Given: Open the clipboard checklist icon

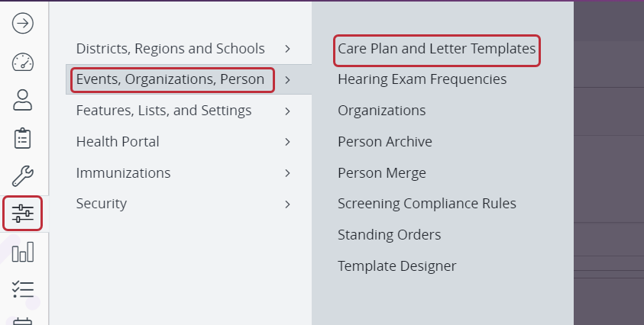Looking at the screenshot, I should (x=23, y=138).
